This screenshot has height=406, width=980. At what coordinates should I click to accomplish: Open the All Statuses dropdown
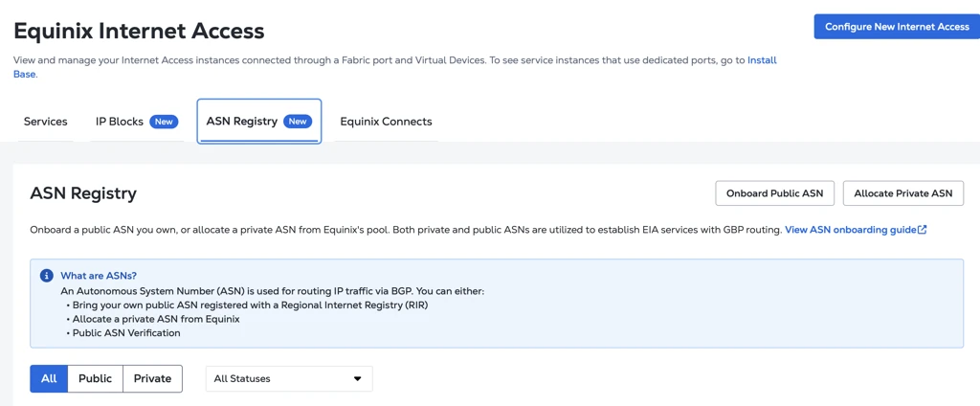[289, 378]
